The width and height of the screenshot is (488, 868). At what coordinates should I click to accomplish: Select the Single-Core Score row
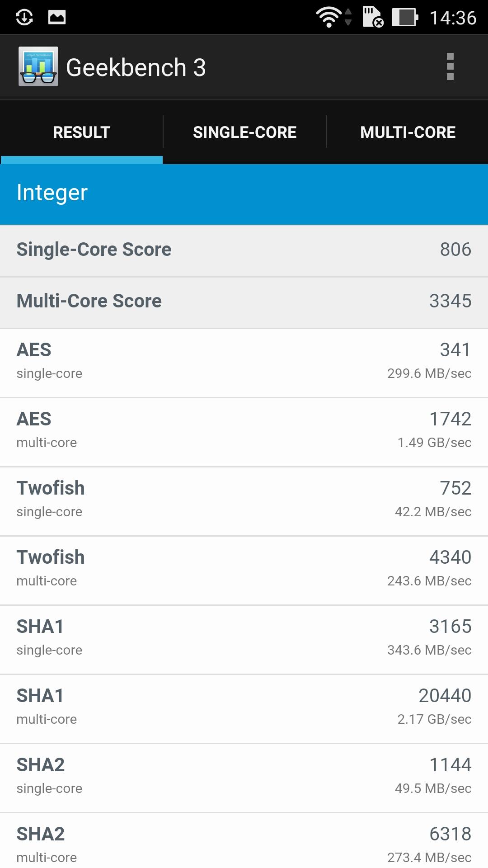coord(244,250)
